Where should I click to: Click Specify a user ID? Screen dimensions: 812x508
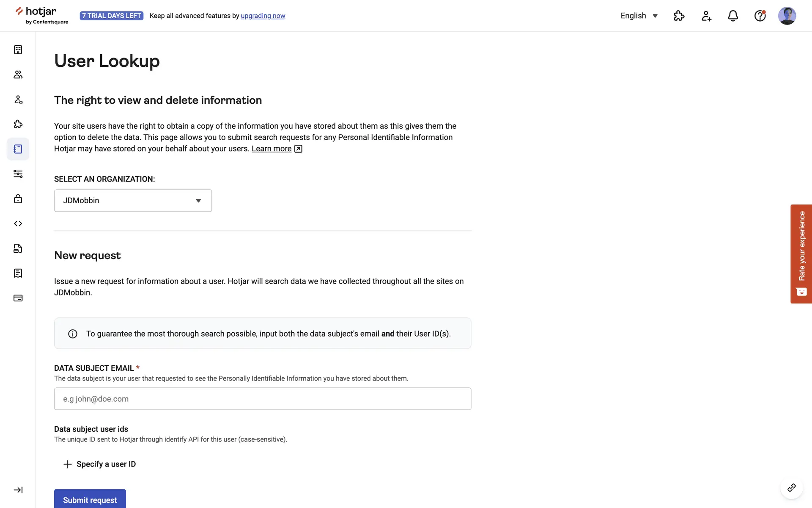tap(100, 464)
